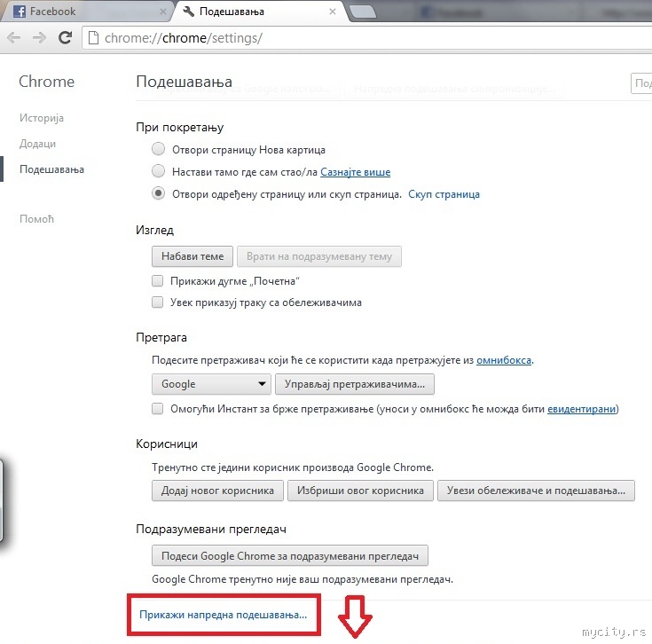Enable Прикажи дугме „Почетна“ checkbox
The height and width of the screenshot is (644, 652).
(x=158, y=281)
